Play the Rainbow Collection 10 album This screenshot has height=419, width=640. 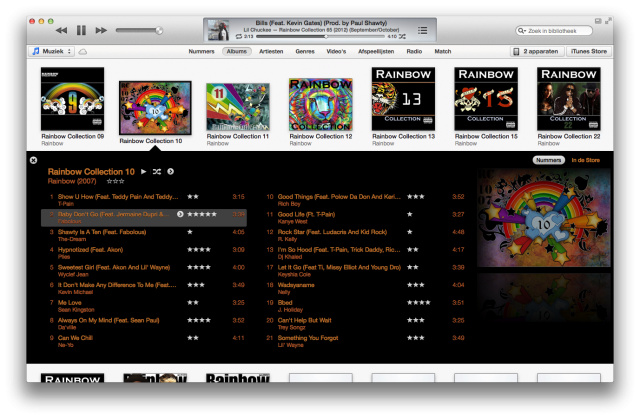(143, 172)
